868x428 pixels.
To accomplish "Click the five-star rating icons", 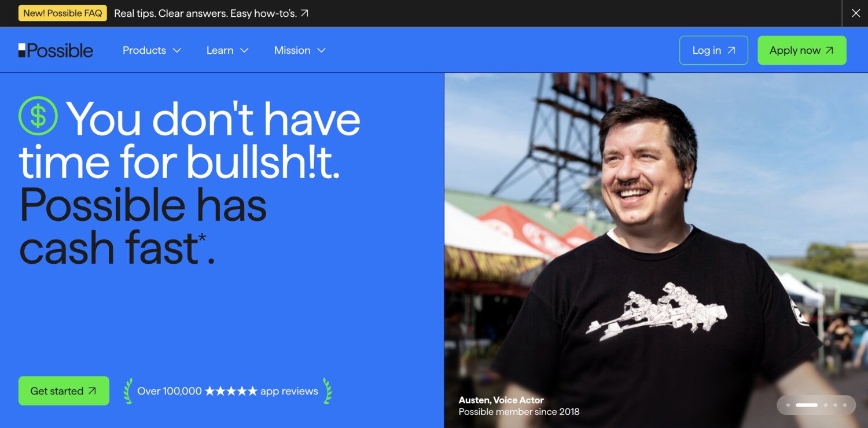I will (x=231, y=392).
